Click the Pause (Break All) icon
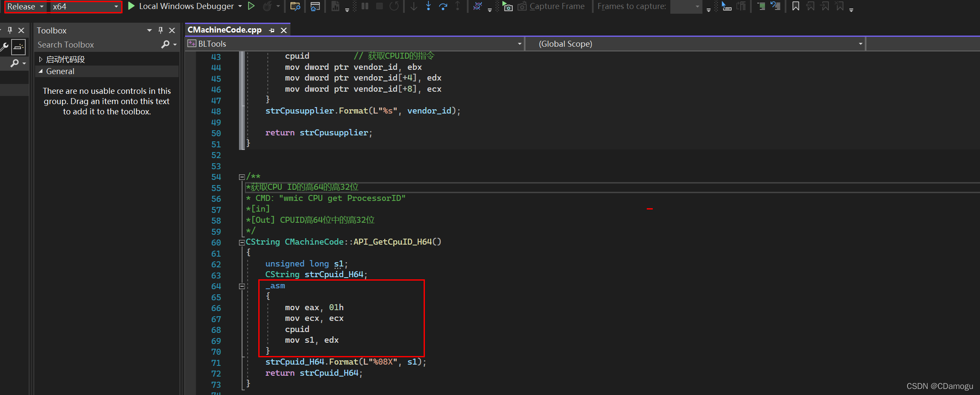This screenshot has height=395, width=980. [x=365, y=6]
